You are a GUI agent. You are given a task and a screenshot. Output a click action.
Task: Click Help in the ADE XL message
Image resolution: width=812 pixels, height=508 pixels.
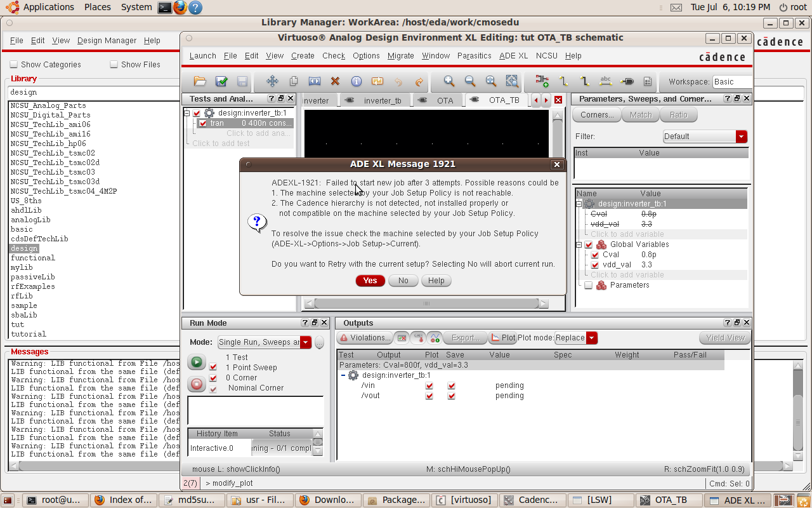tap(436, 281)
